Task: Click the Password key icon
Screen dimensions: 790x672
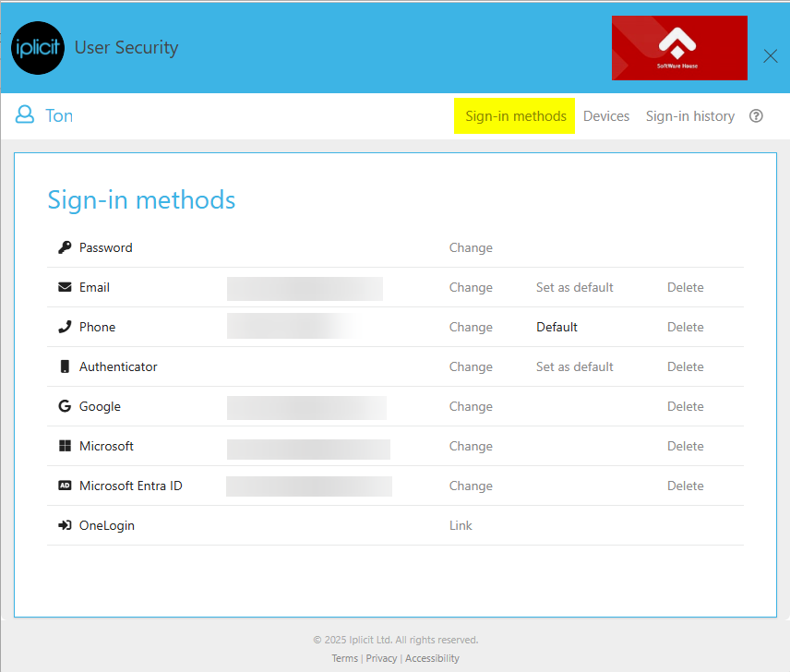Action: point(65,247)
